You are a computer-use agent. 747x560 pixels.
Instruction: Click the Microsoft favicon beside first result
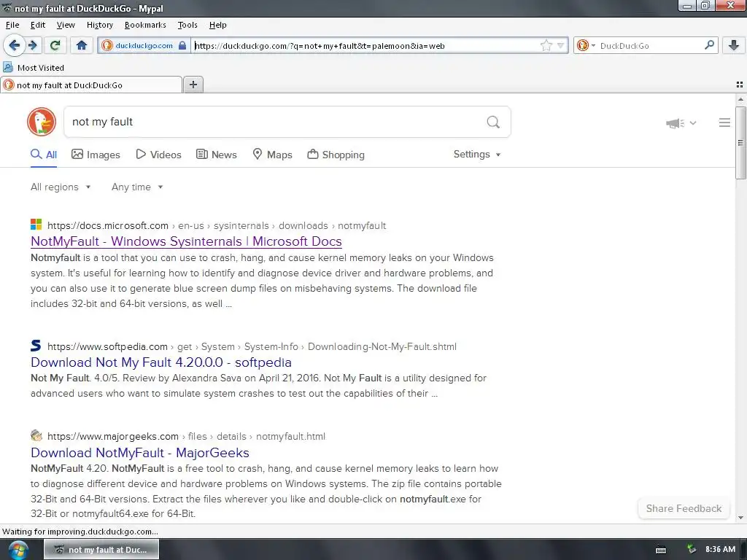click(36, 225)
